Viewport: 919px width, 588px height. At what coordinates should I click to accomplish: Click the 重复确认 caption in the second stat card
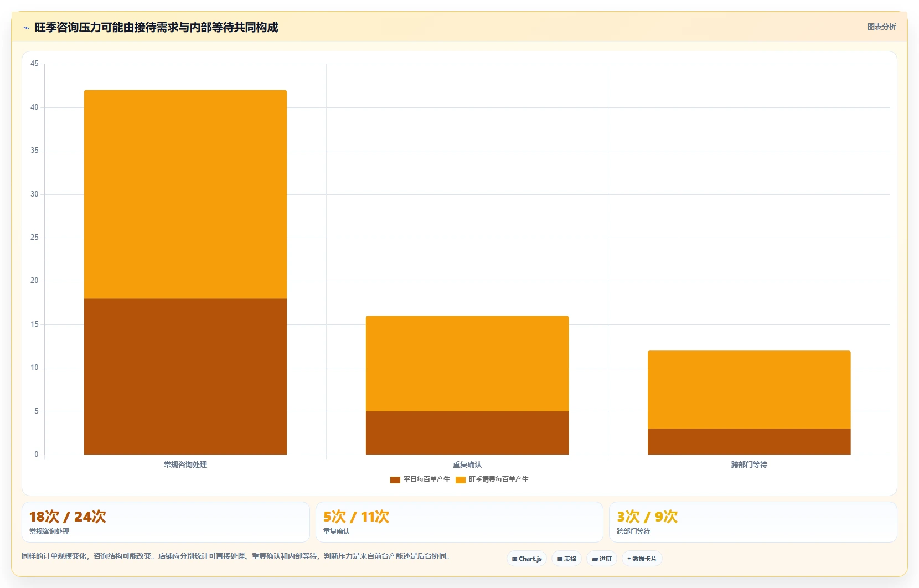(x=337, y=532)
